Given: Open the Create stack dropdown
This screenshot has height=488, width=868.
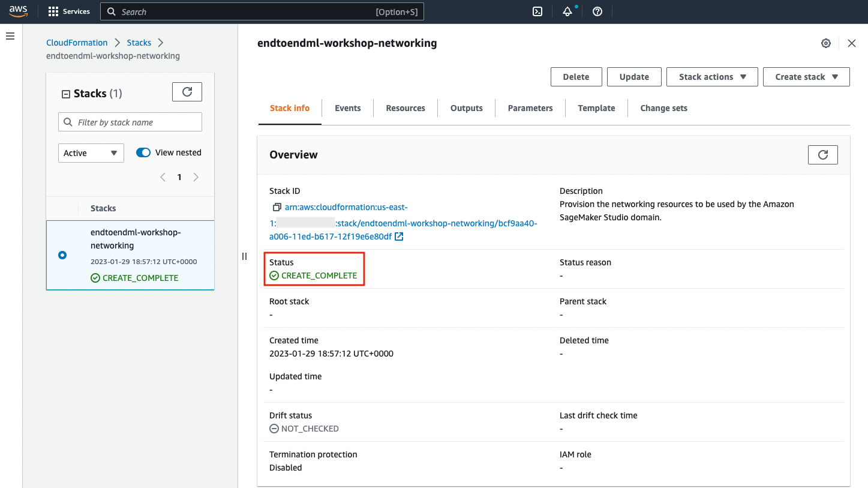Looking at the screenshot, I should pos(806,77).
